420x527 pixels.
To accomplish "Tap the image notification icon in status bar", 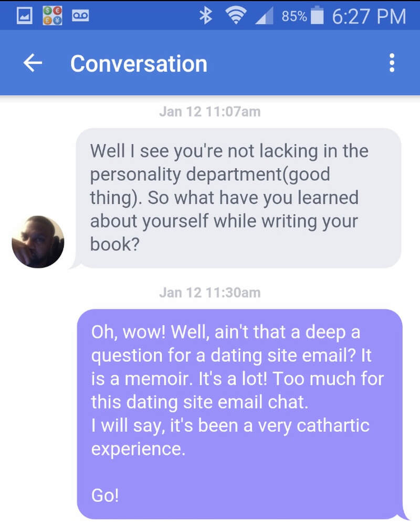I will (x=25, y=16).
